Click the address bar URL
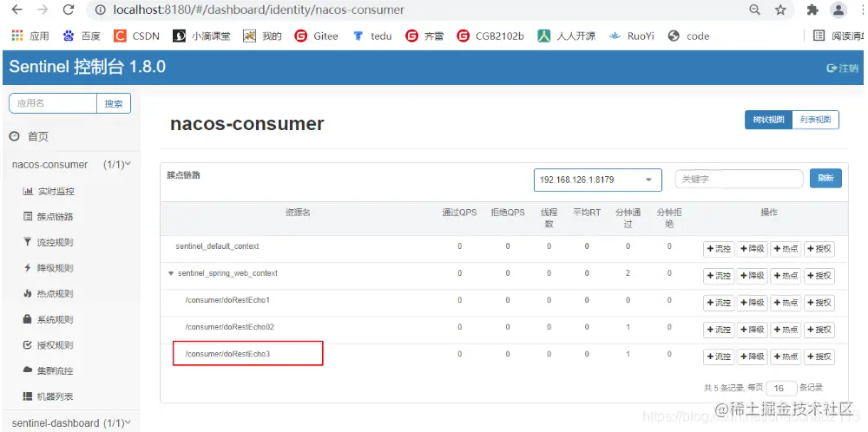868x432 pixels. [x=259, y=10]
